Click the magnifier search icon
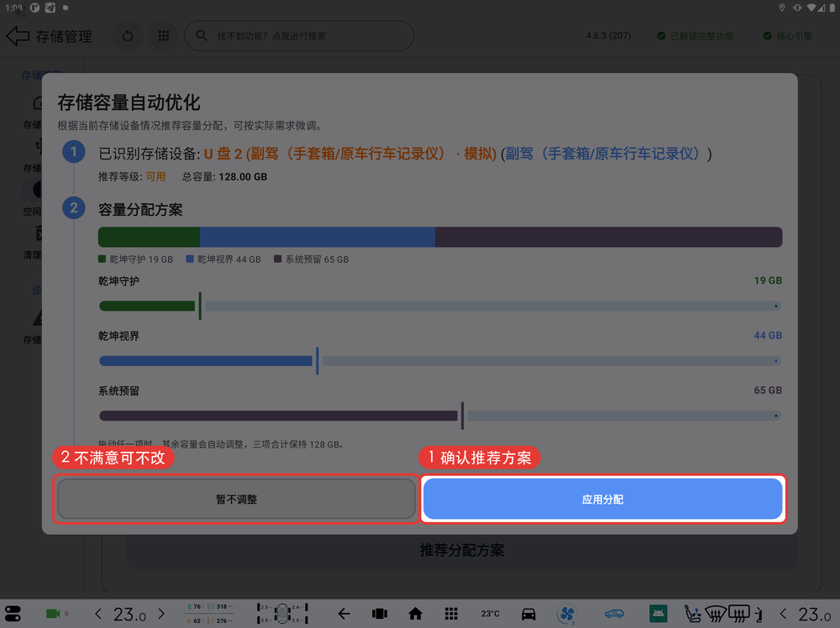 (202, 35)
